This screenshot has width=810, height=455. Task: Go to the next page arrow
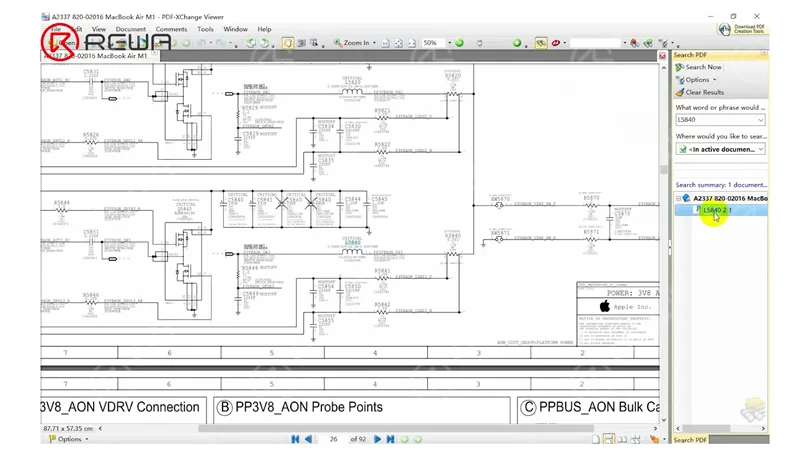[377, 439]
